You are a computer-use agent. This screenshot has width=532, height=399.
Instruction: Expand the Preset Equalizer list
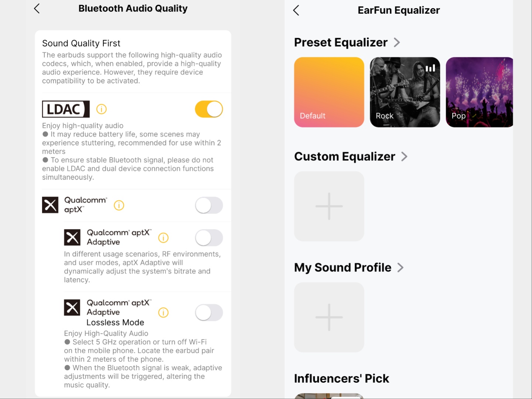click(x=397, y=42)
